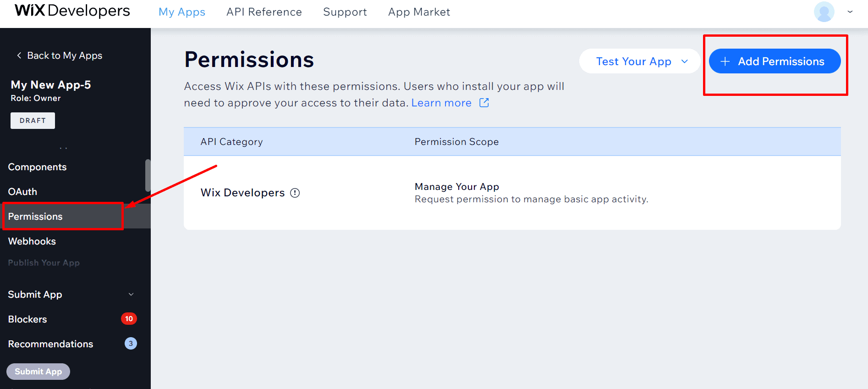Open the Learn more external link icon
The width and height of the screenshot is (868, 389).
coord(484,103)
